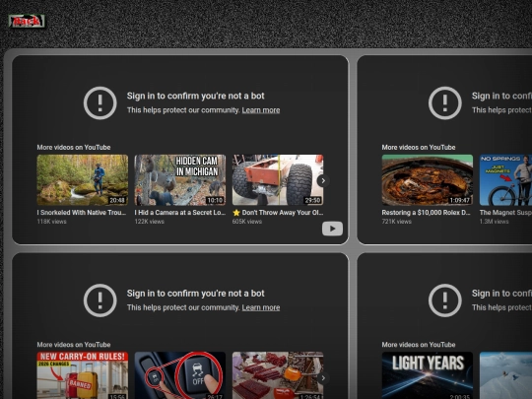Click '118K views' under snorkeling video

click(51, 222)
